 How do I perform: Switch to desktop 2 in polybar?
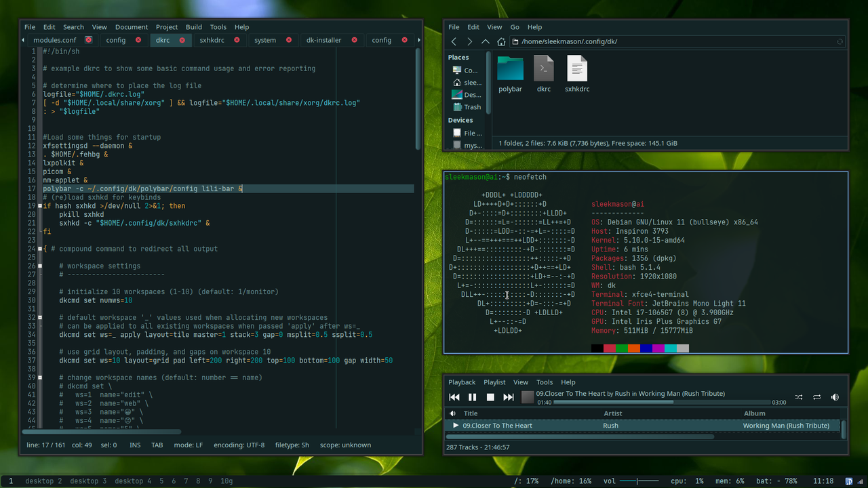43,481
